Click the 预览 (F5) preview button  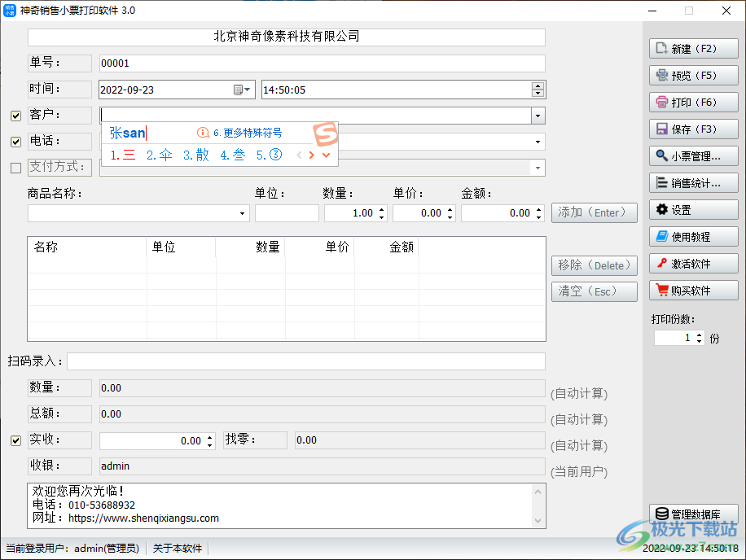[694, 76]
